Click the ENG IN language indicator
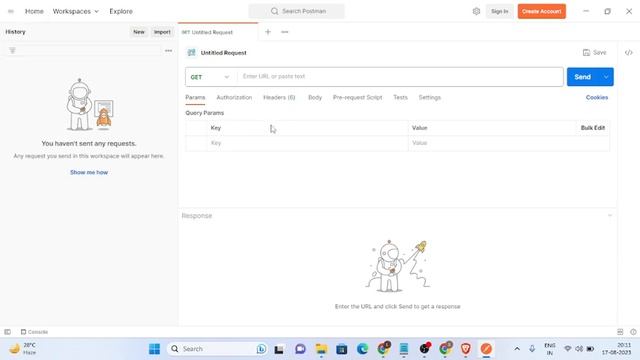 [550, 349]
